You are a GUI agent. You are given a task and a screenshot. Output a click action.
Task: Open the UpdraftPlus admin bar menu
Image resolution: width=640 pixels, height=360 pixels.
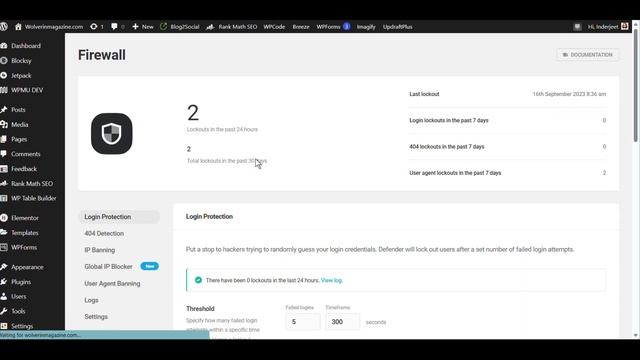click(398, 27)
